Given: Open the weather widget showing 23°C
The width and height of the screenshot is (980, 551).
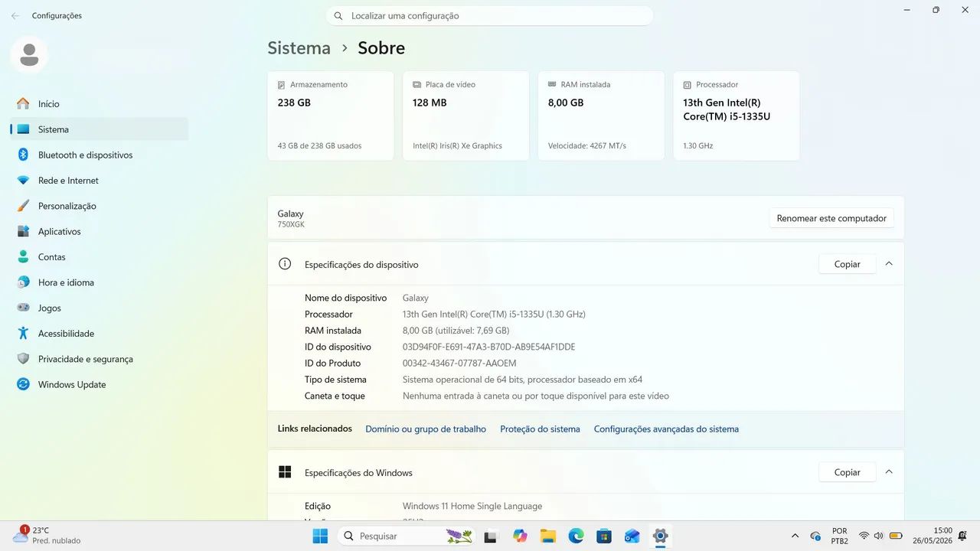Looking at the screenshot, I should [46, 535].
